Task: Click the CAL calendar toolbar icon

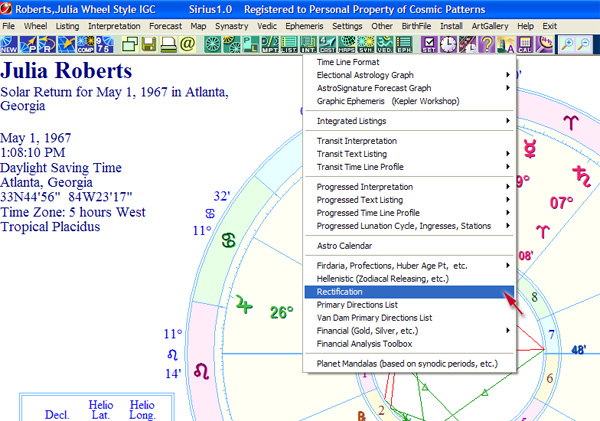Action: pos(526,44)
